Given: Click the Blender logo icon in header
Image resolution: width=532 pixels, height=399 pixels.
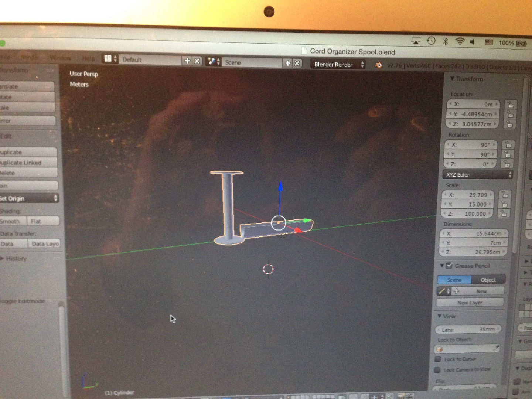Looking at the screenshot, I should pos(378,65).
